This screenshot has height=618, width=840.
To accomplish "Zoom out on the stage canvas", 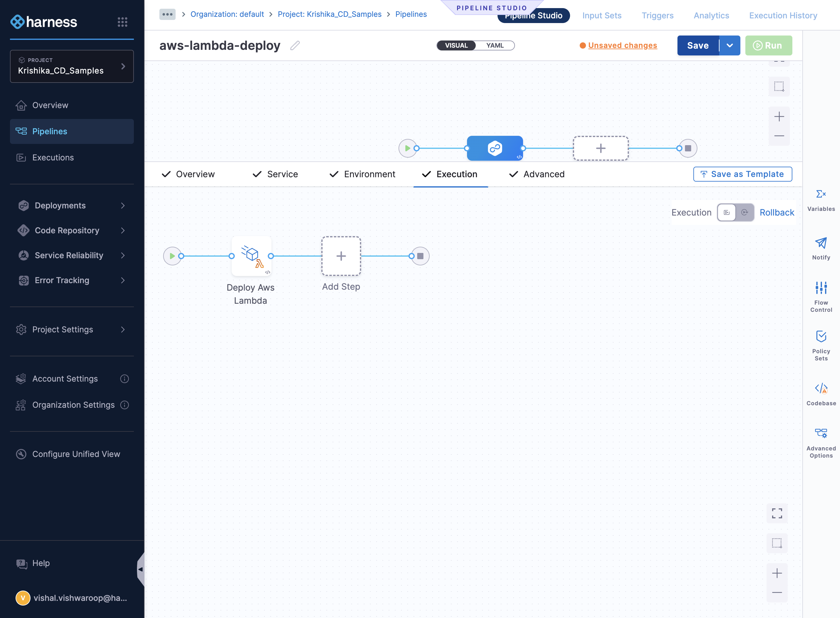I will click(779, 136).
